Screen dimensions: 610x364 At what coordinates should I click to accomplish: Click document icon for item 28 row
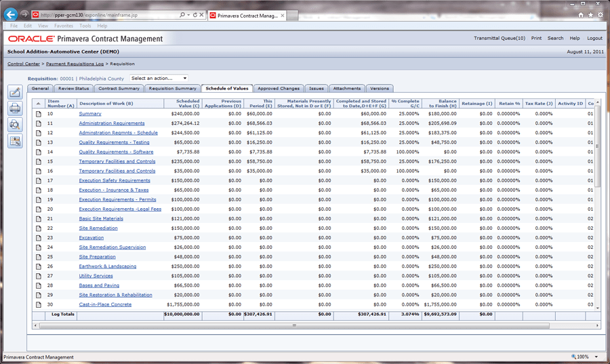click(39, 285)
